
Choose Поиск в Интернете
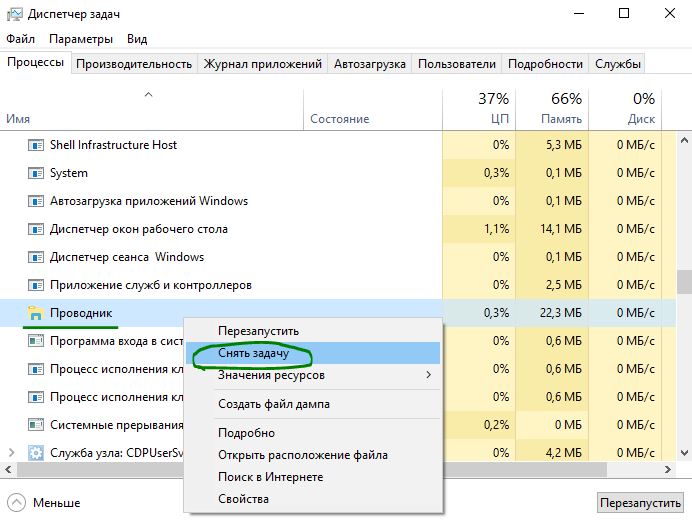(313, 477)
